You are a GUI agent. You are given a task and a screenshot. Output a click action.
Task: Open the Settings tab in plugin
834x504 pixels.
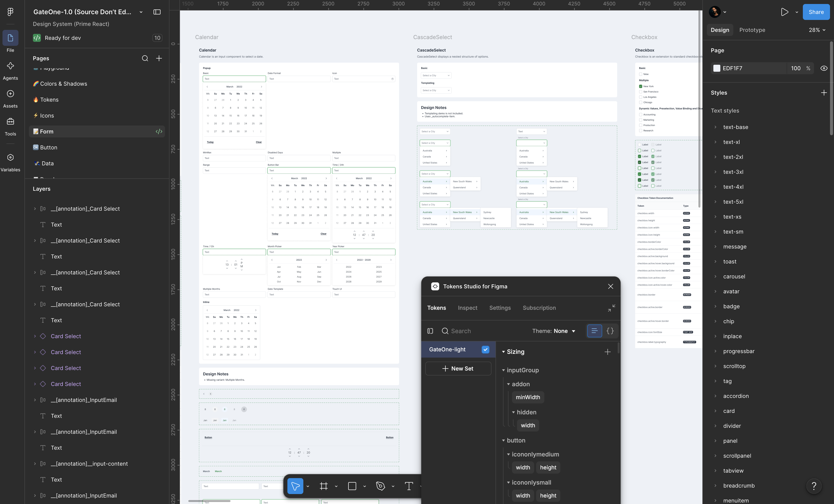point(500,308)
